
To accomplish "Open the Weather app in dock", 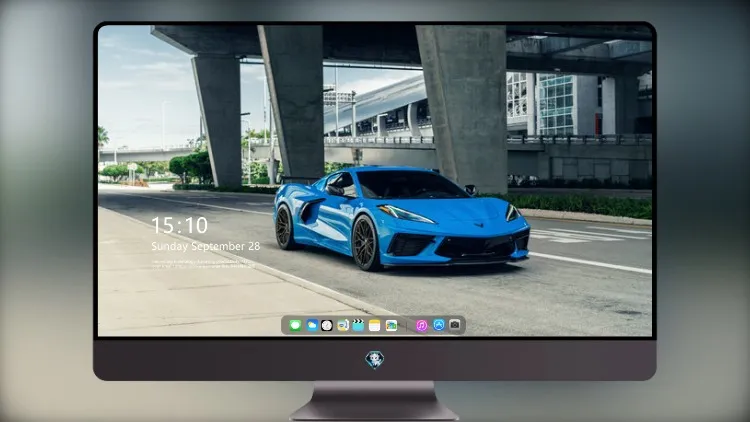I will click(311, 325).
